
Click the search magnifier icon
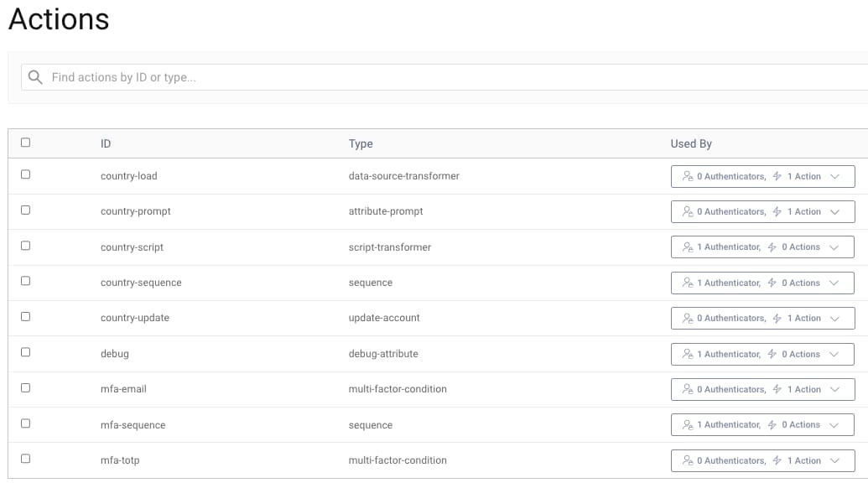click(x=34, y=76)
